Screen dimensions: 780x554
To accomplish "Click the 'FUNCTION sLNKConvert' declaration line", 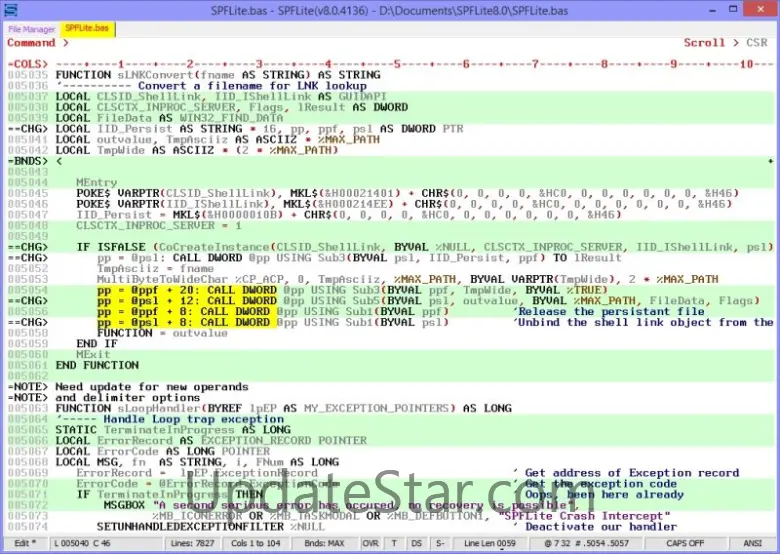I will pos(218,75).
